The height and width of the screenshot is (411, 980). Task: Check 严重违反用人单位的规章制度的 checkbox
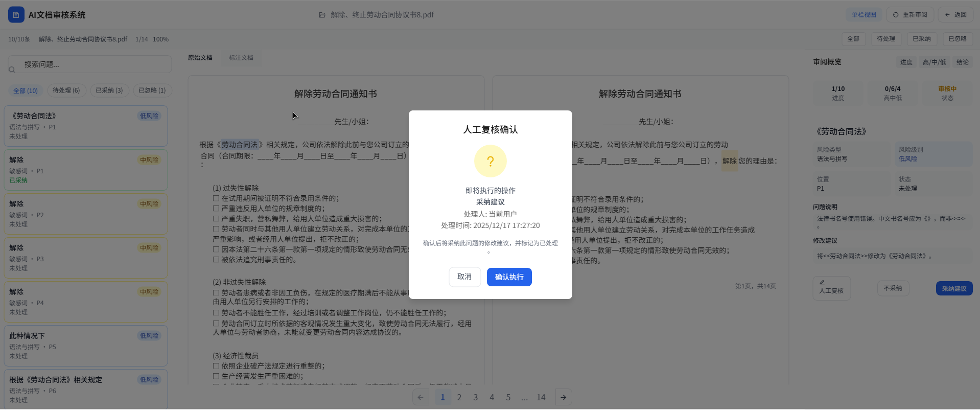coord(216,209)
